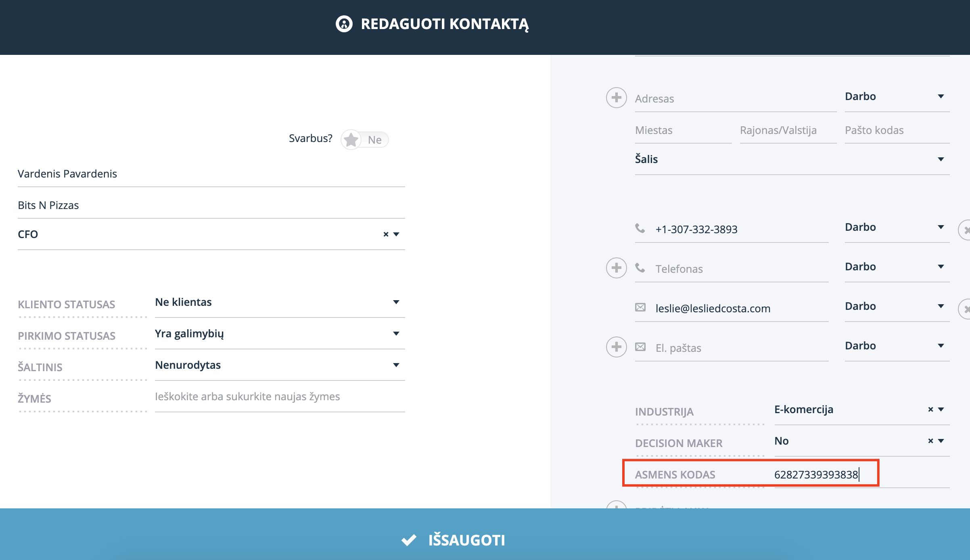The height and width of the screenshot is (560, 970).
Task: Click the Rajonas/Valstija input field
Action: (x=788, y=130)
